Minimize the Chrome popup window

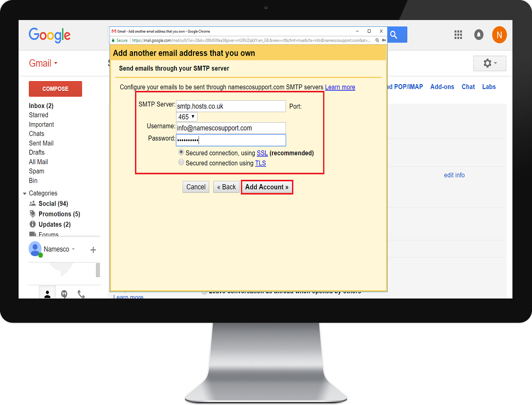[x=357, y=31]
